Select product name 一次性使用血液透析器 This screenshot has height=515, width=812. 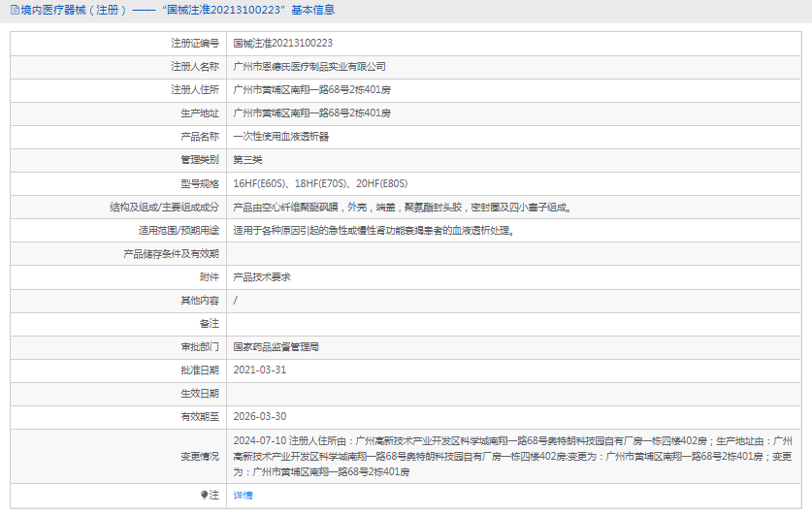pyautogui.click(x=280, y=137)
